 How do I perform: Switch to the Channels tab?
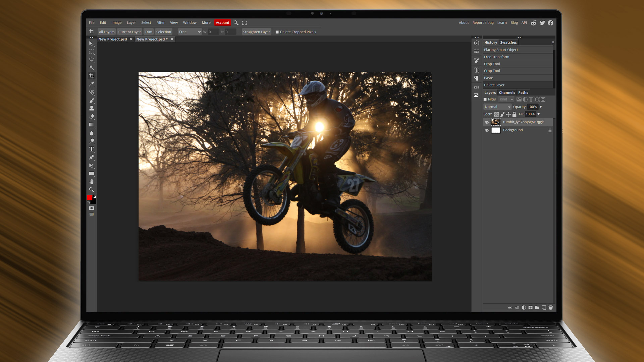tap(506, 93)
